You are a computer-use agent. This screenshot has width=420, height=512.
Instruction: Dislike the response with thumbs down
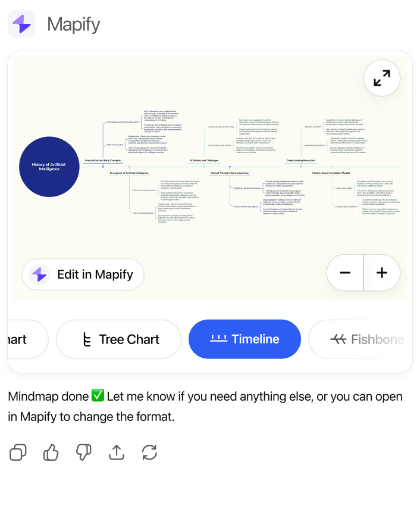coord(84,453)
